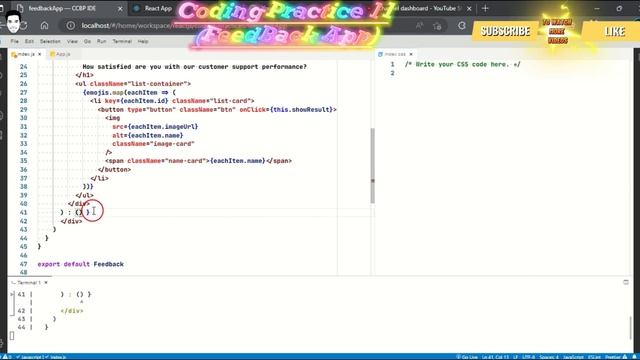Maximize the terminal panel
This screenshot has width=640, height=360.
point(626,282)
